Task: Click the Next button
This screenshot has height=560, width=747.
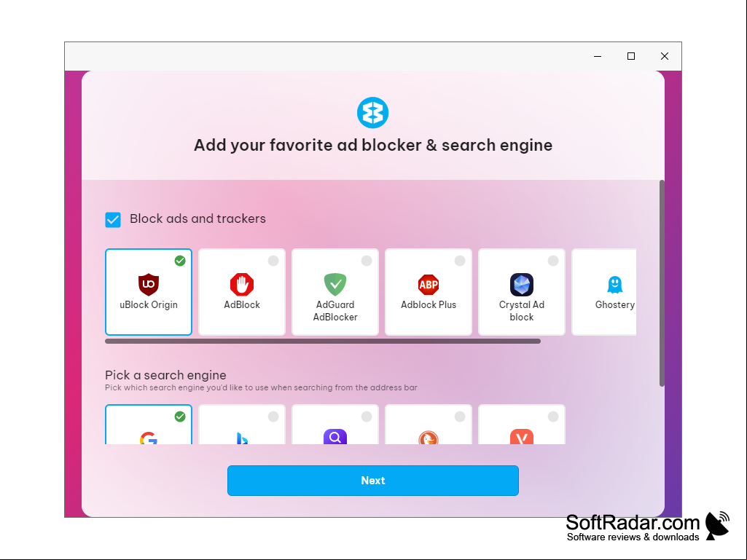Action: pyautogui.click(x=372, y=481)
